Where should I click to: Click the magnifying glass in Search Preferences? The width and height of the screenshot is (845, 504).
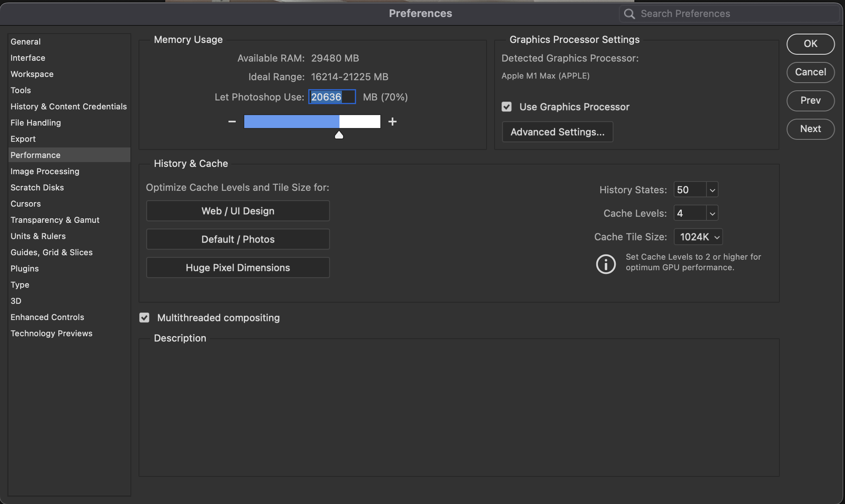click(629, 13)
